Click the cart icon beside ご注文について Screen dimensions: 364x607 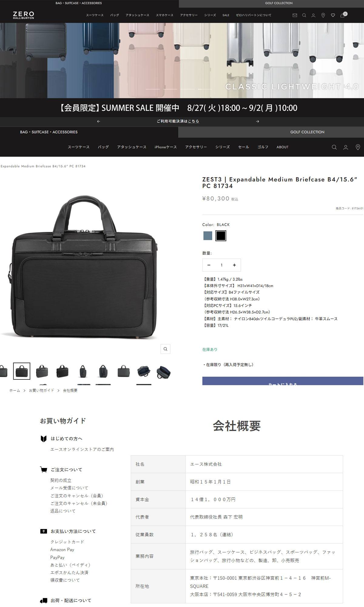pos(44,470)
